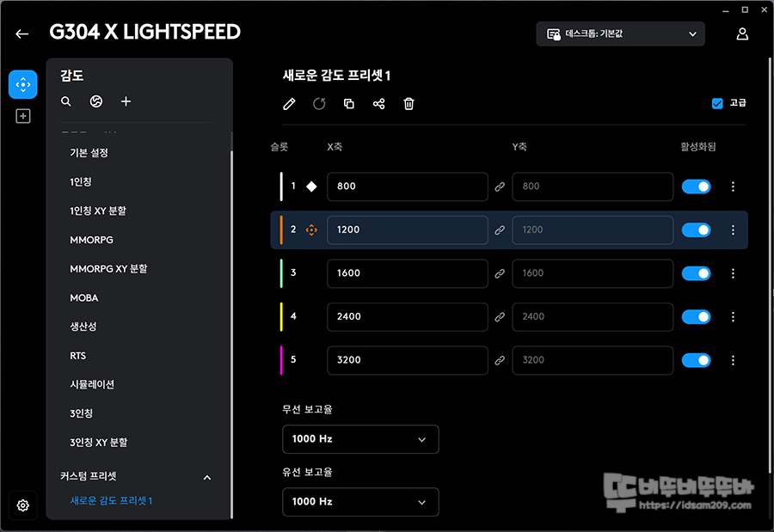Image resolution: width=774 pixels, height=532 pixels.
Task: Open more options for slot 3
Action: (x=733, y=273)
